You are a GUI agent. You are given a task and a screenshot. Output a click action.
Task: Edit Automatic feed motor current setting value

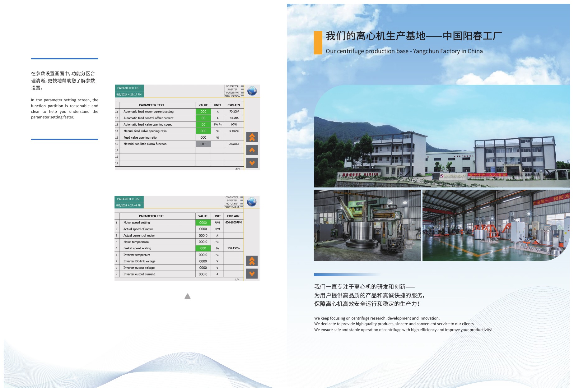click(x=203, y=112)
